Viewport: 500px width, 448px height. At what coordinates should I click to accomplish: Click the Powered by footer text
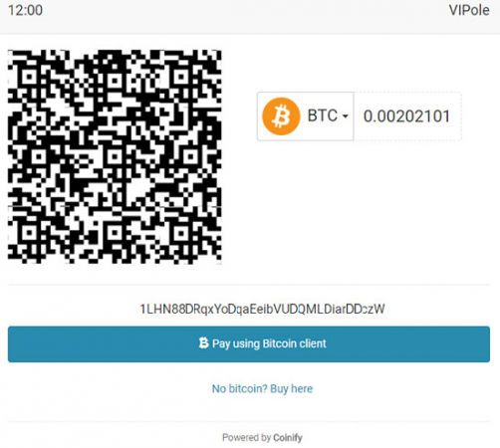click(246, 438)
